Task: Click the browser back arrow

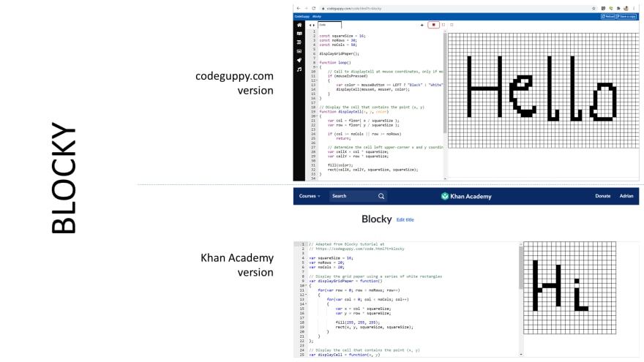Action: point(298,8)
